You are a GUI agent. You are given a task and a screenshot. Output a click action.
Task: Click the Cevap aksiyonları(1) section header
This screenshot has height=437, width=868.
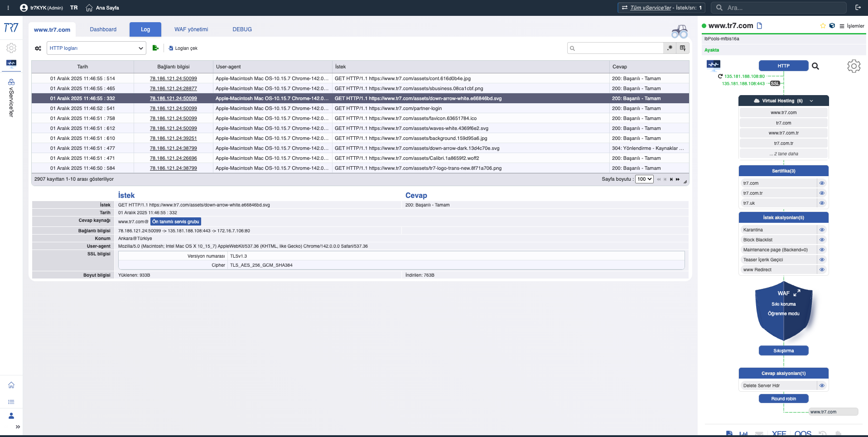(x=784, y=374)
